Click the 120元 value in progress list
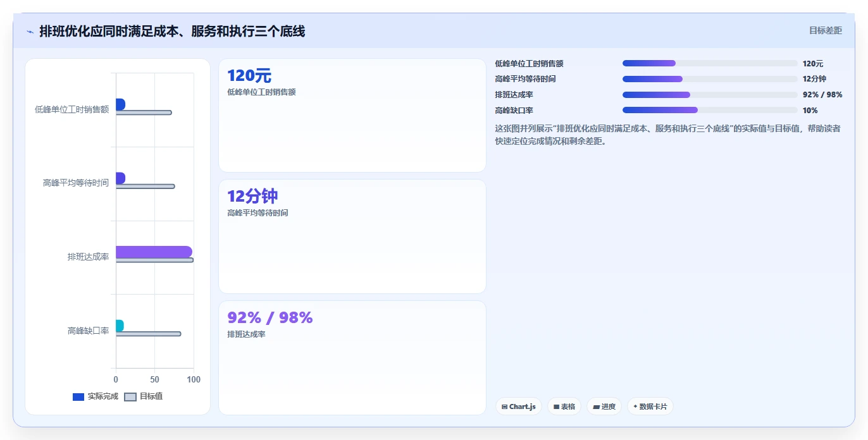 pos(813,63)
